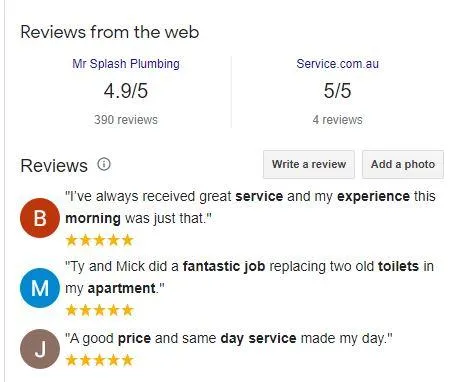Image resolution: width=455 pixels, height=382 pixels.
Task: Open review about good price same day
Action: [229, 338]
